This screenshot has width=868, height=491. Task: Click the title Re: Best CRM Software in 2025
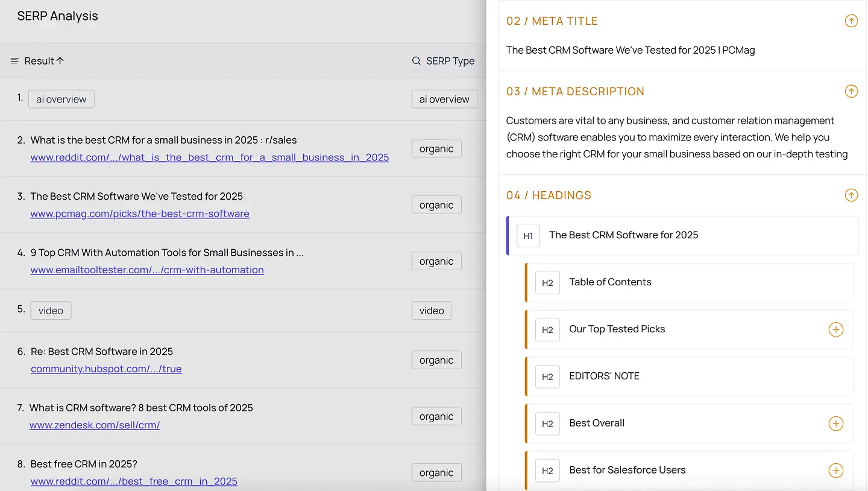tap(102, 351)
